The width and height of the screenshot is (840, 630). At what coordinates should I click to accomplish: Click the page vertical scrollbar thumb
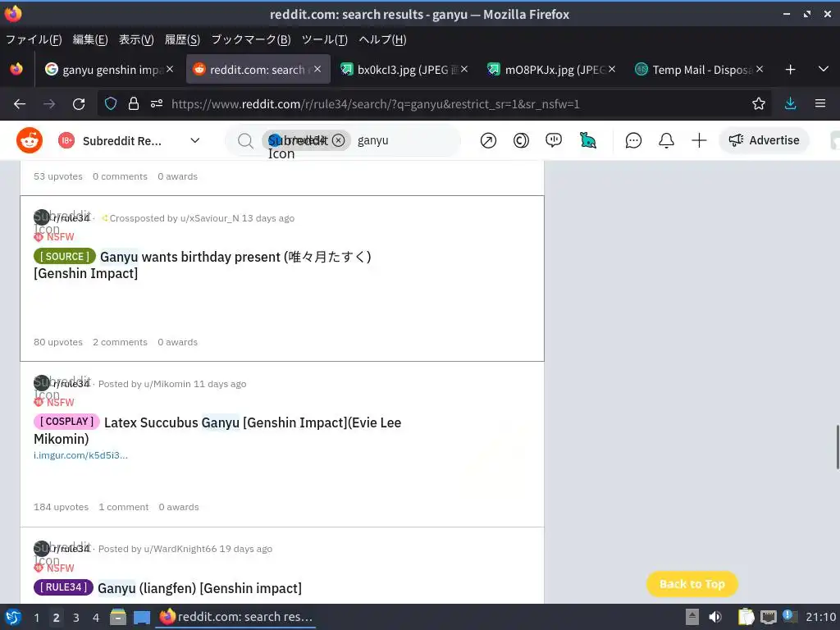[837, 447]
